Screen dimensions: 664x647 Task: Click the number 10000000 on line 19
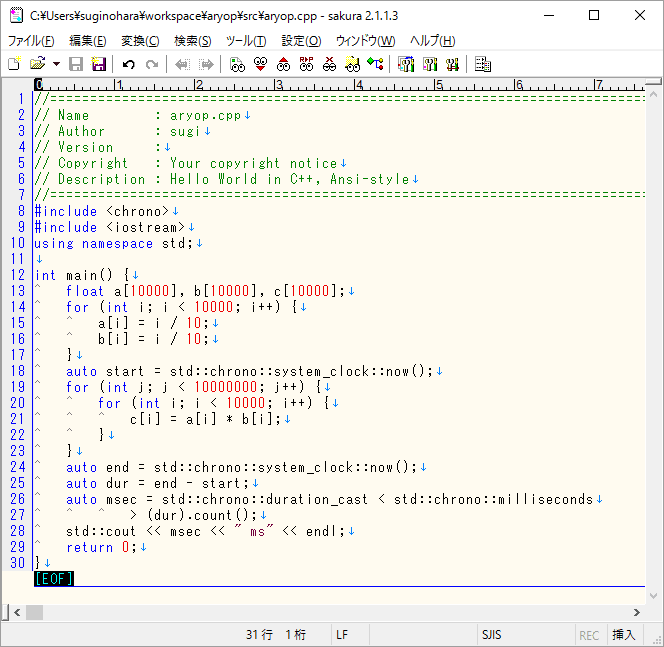(226, 387)
